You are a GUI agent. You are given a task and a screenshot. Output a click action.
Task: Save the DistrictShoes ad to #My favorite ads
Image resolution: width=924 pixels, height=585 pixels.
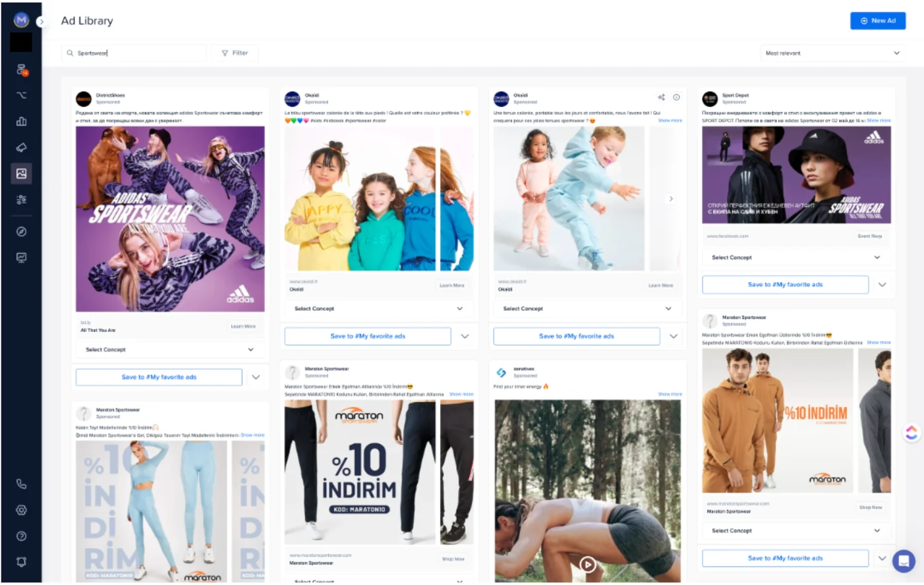pos(159,377)
